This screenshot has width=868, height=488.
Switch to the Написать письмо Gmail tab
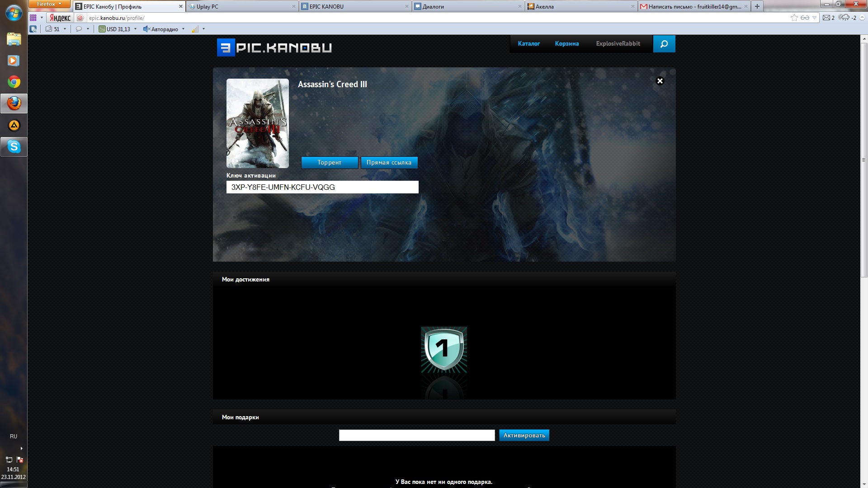(x=694, y=6)
